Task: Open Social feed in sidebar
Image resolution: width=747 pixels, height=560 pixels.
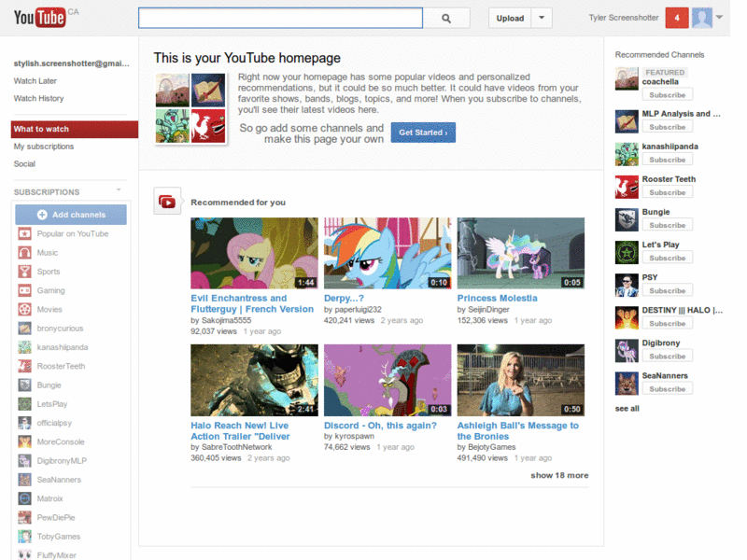Action: pos(25,164)
